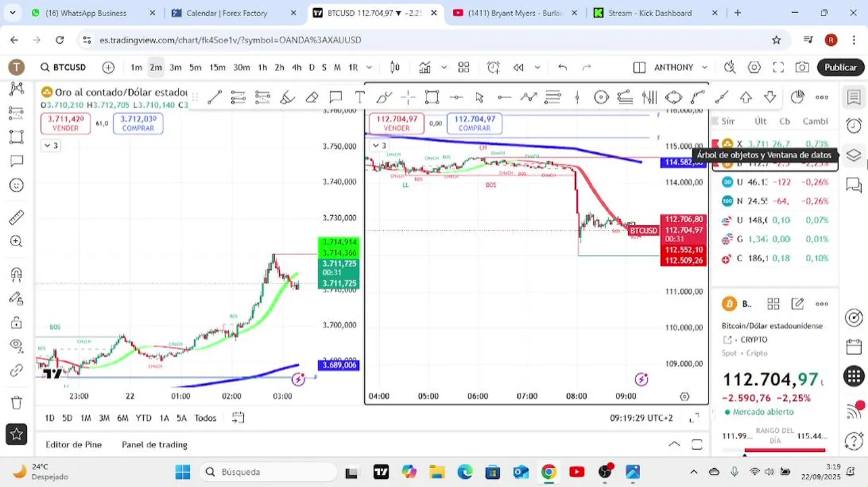Open the Windows Start menu
This screenshot has height=487, width=868.
183,471
